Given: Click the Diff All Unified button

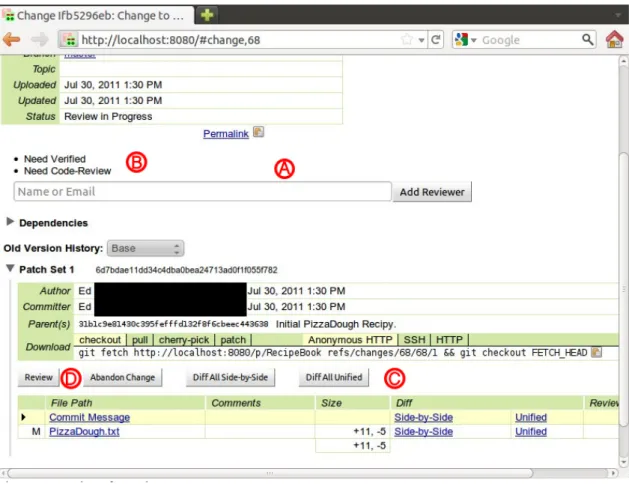Looking at the screenshot, I should tap(334, 377).
